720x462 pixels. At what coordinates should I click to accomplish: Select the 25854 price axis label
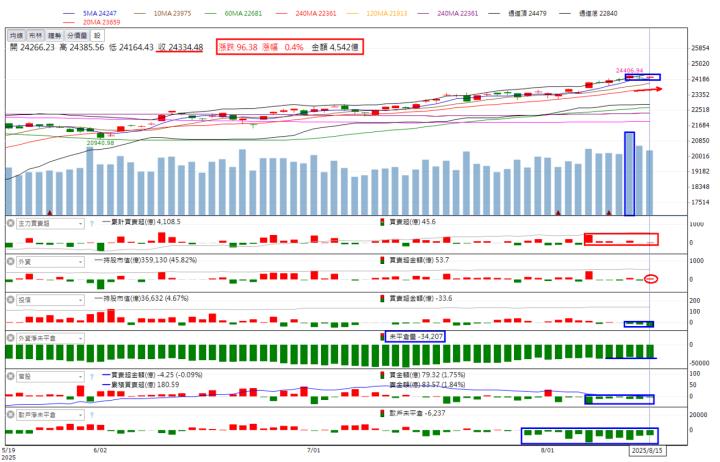(700, 48)
